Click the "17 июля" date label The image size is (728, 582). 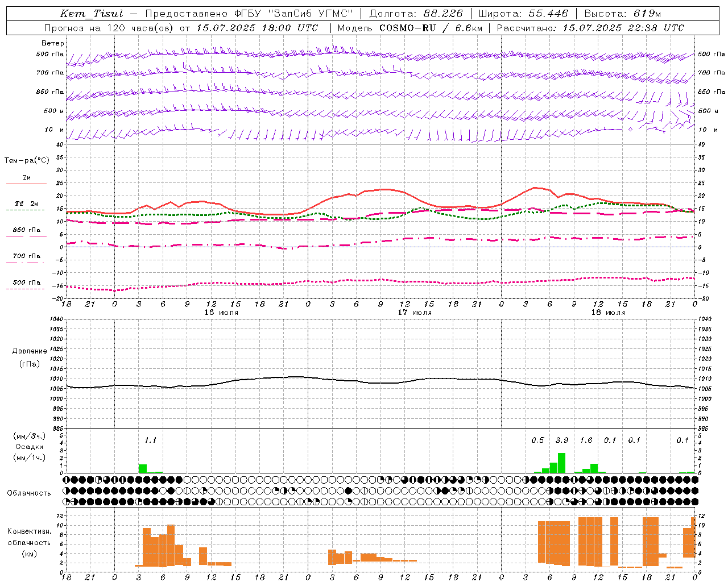point(415,312)
